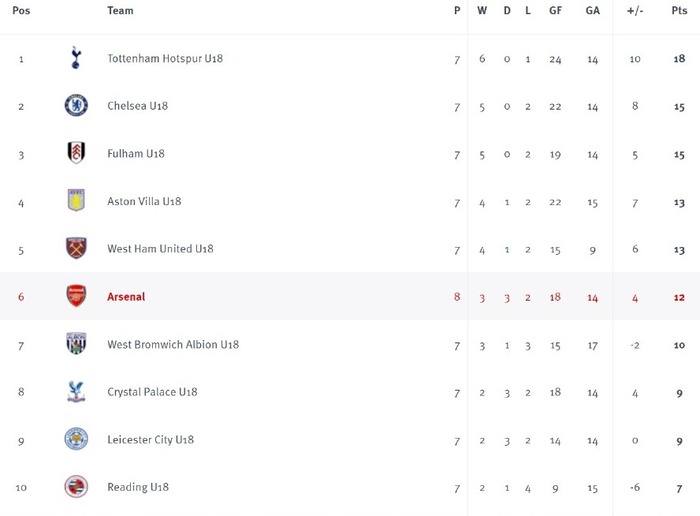Click the West Bromwich Albion badge
700x516 pixels.
pos(76,343)
